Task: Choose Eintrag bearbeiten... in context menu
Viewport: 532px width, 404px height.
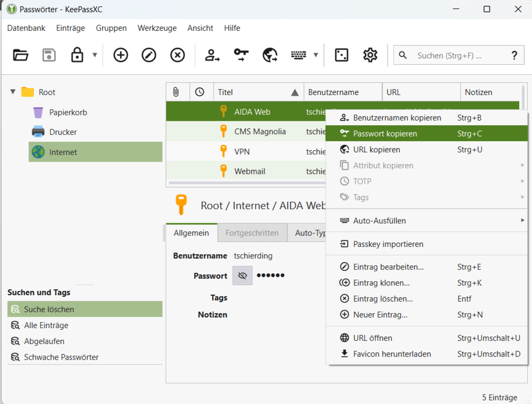Action: click(x=427, y=267)
